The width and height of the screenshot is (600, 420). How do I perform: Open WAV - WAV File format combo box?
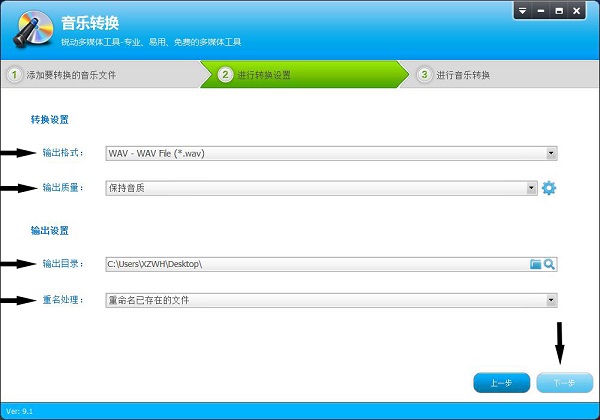tap(331, 153)
